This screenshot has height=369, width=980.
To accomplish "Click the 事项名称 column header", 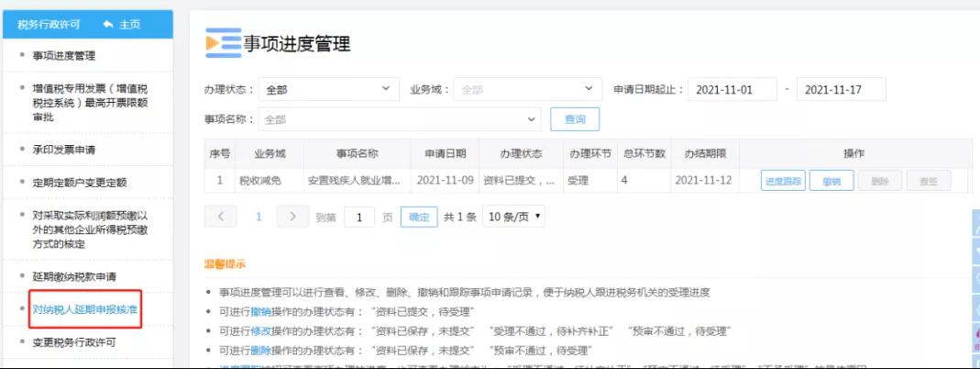I will click(357, 154).
